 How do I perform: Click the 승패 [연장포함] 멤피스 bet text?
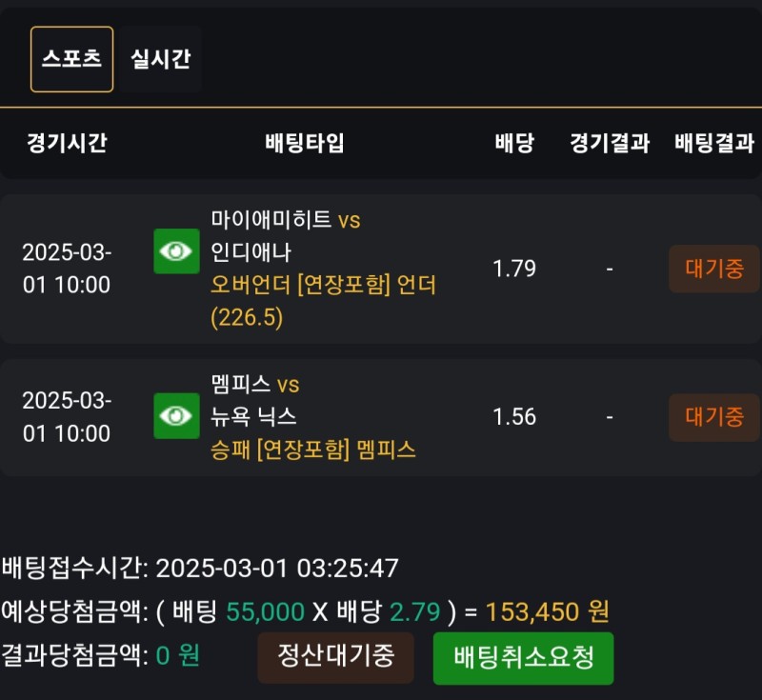[x=313, y=450]
